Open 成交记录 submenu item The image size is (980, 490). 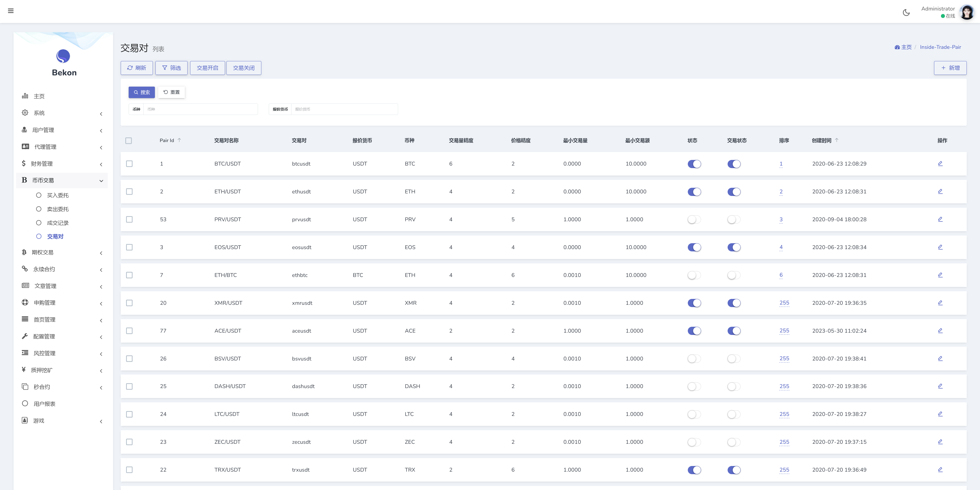tap(57, 223)
